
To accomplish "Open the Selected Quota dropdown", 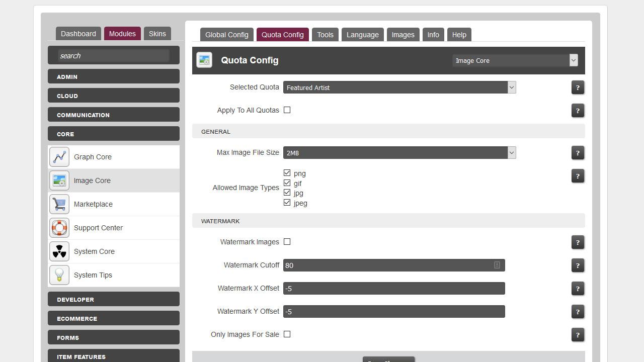I will [399, 87].
